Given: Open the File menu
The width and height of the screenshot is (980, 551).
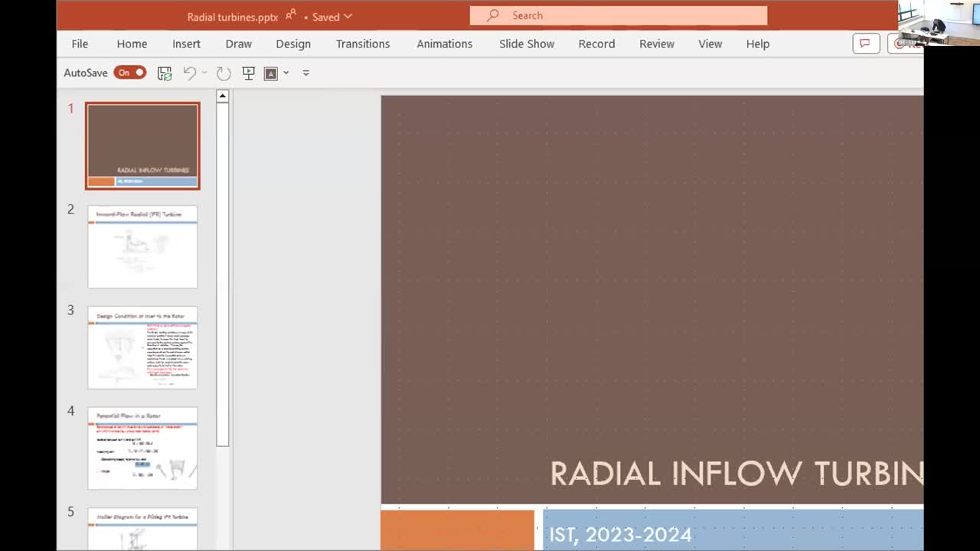Looking at the screenshot, I should (80, 44).
